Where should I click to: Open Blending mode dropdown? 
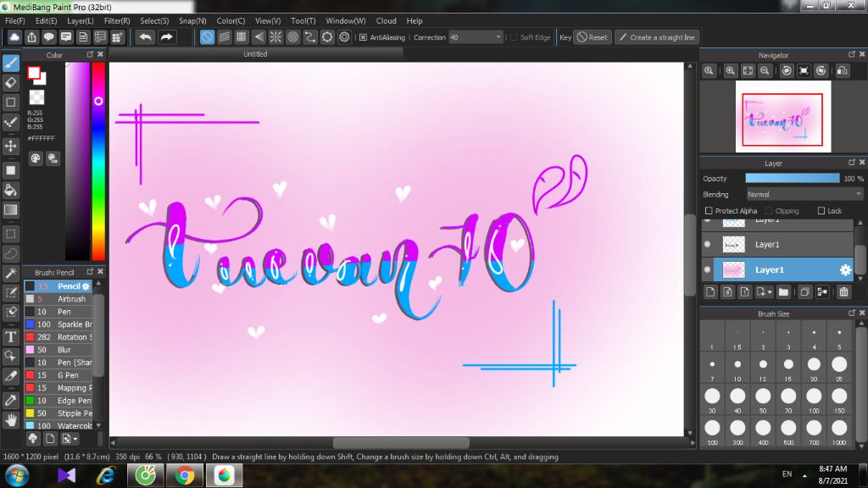804,194
